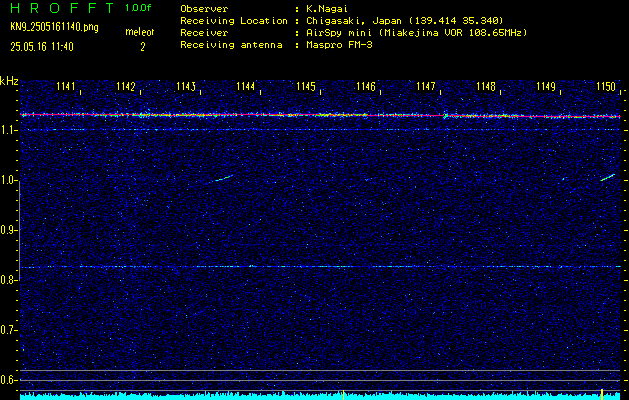This screenshot has height=400, width=629.
Task: Click the 1143 time marker
Action: [186, 87]
